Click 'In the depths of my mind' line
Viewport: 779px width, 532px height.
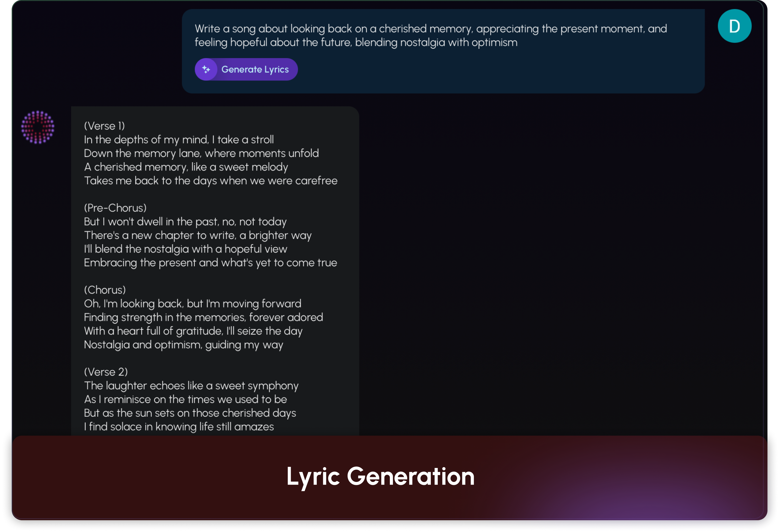click(179, 140)
